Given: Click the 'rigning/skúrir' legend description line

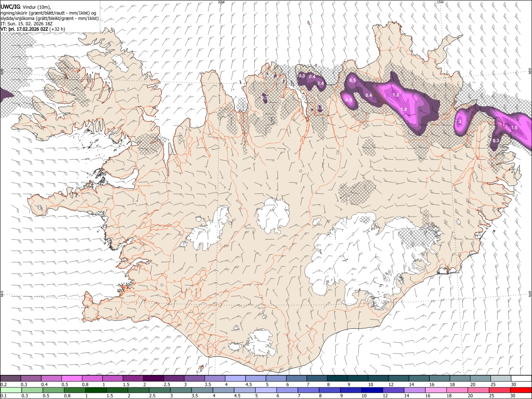Looking at the screenshot, I should tap(48, 12).
